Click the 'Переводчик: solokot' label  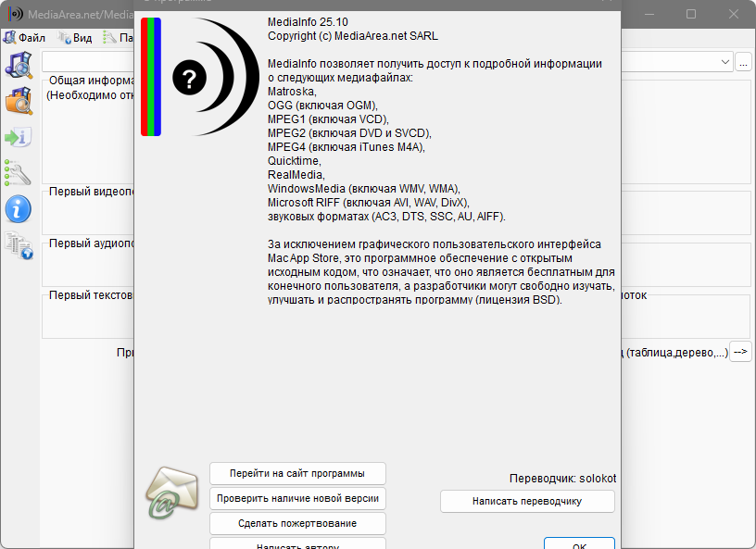[562, 479]
